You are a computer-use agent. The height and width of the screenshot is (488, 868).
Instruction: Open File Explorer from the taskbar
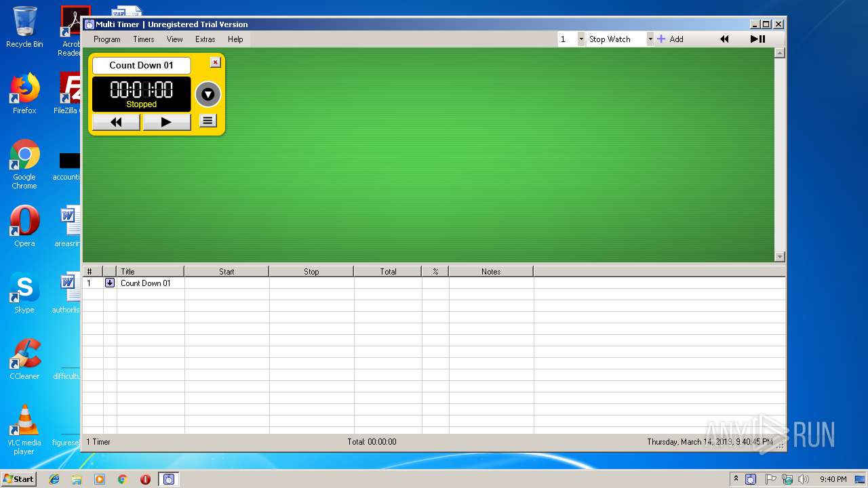pyautogui.click(x=77, y=479)
